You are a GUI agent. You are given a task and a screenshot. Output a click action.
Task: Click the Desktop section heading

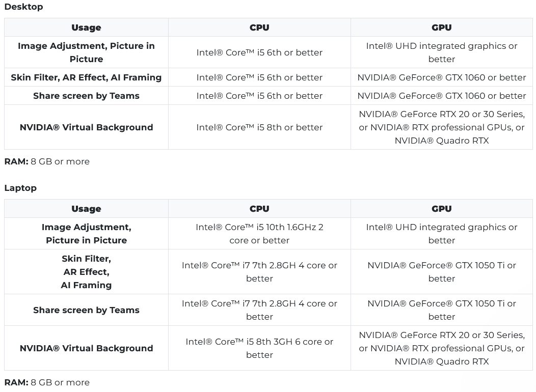click(23, 7)
